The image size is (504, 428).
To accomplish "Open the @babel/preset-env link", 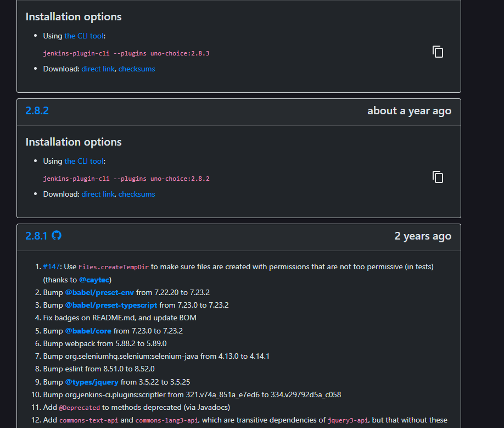I will 99,292.
